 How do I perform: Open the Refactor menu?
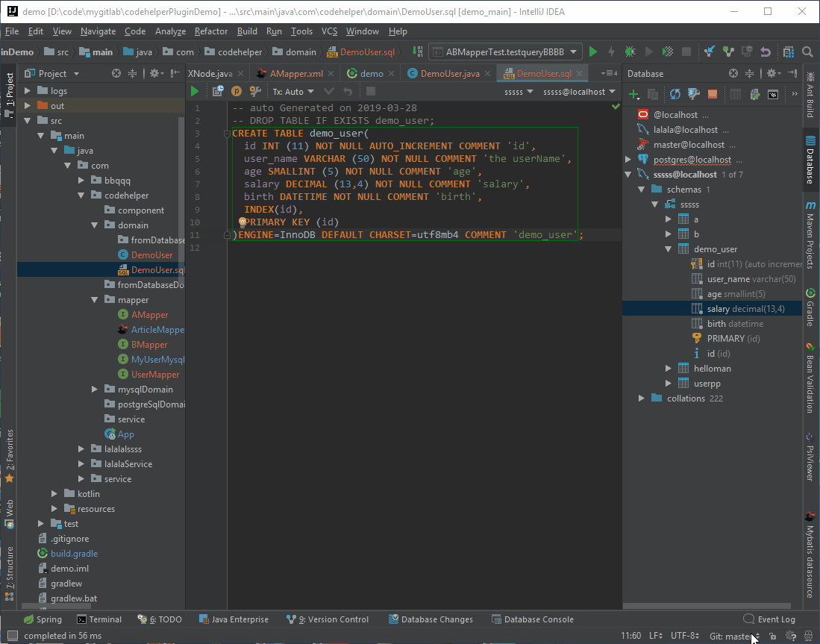click(x=211, y=31)
